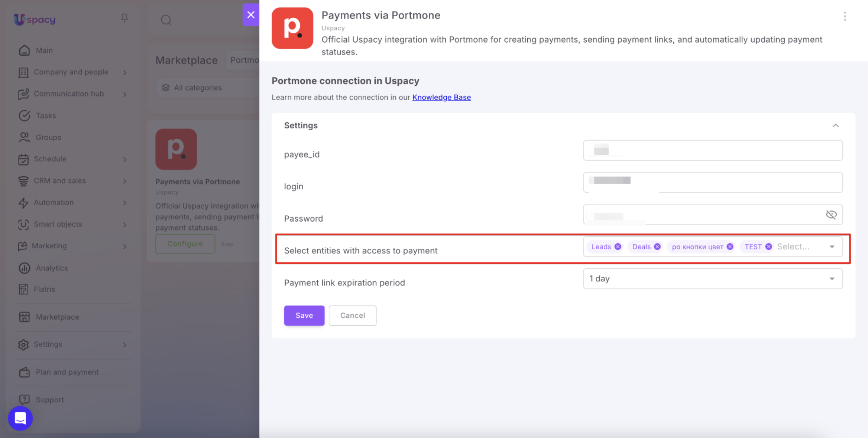Image resolution: width=868 pixels, height=438 pixels.
Task: Open the chat bubble widget
Action: [x=20, y=418]
